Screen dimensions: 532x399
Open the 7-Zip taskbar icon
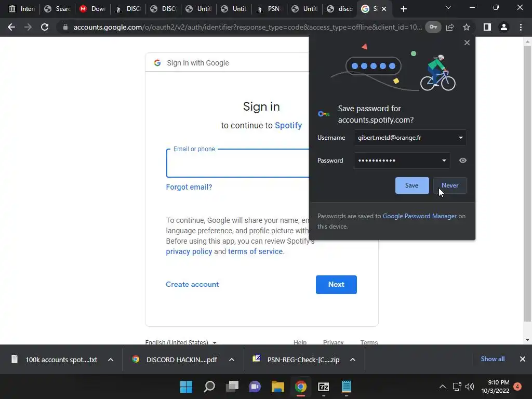tap(323, 387)
